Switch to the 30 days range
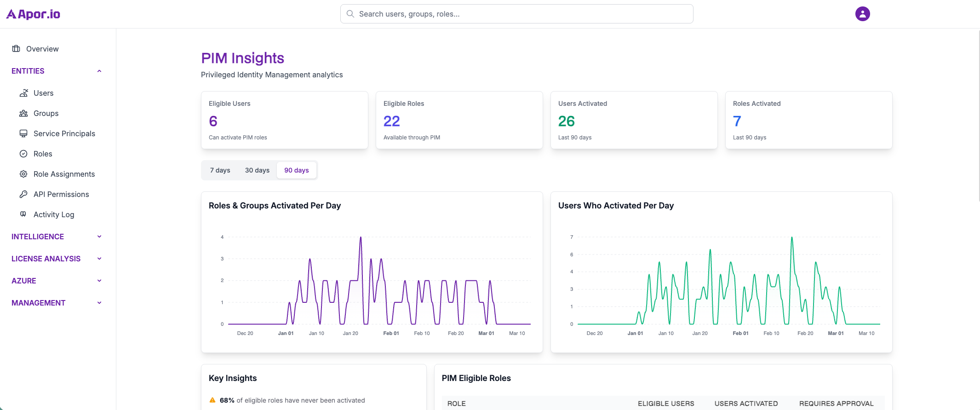The width and height of the screenshot is (980, 410). (x=257, y=170)
